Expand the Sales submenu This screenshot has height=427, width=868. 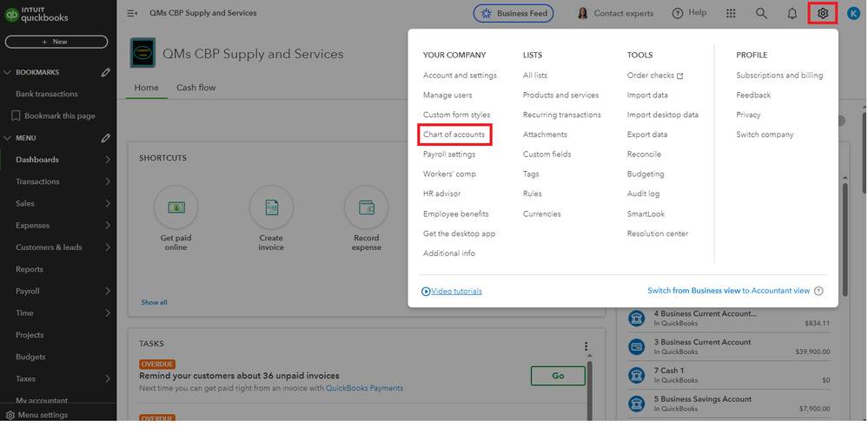(x=108, y=204)
